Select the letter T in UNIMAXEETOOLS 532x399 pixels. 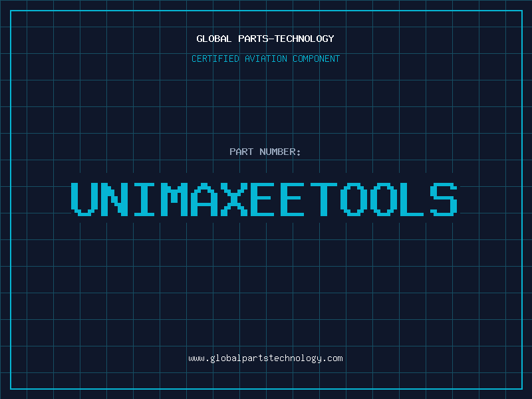324,199
